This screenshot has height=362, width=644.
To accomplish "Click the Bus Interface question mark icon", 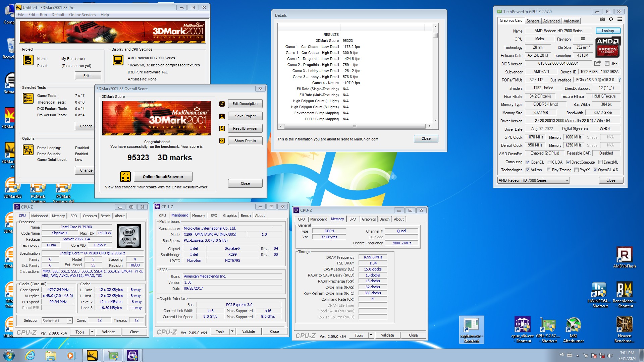I will (619, 80).
